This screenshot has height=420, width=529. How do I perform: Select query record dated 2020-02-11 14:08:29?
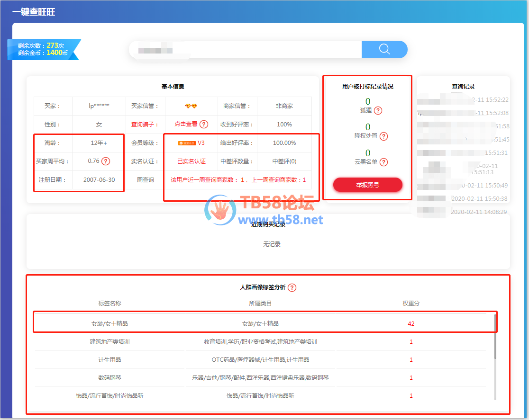coord(479,212)
